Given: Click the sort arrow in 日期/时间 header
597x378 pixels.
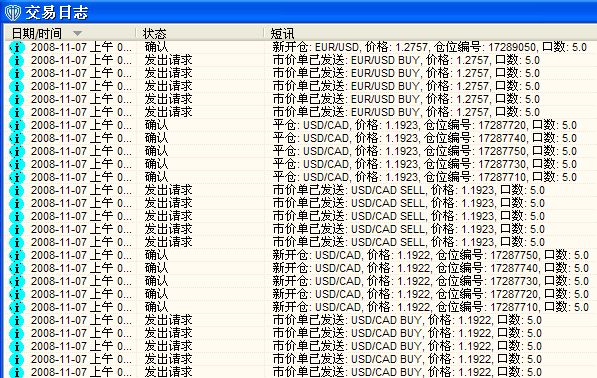Looking at the screenshot, I should pyautogui.click(x=77, y=33).
